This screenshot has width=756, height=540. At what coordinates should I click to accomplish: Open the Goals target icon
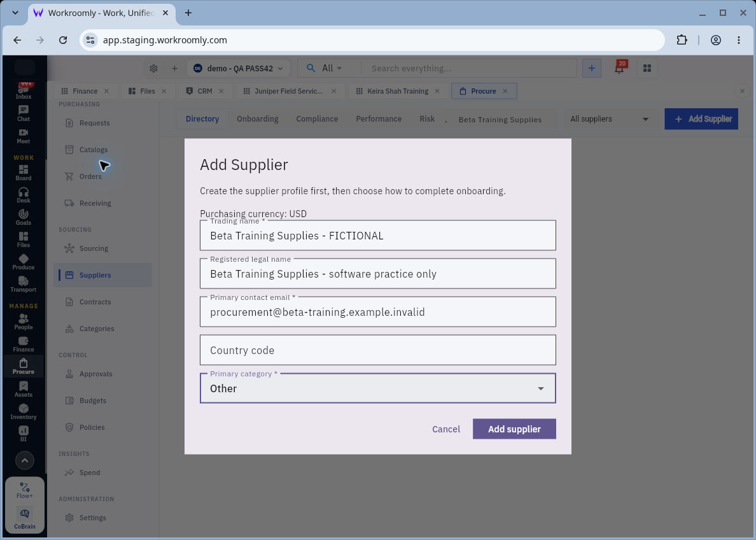coord(23,217)
